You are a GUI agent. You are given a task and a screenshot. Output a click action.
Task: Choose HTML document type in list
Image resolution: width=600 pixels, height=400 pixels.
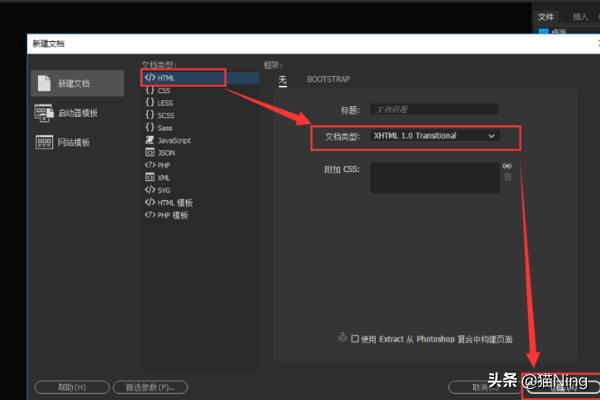202,78
